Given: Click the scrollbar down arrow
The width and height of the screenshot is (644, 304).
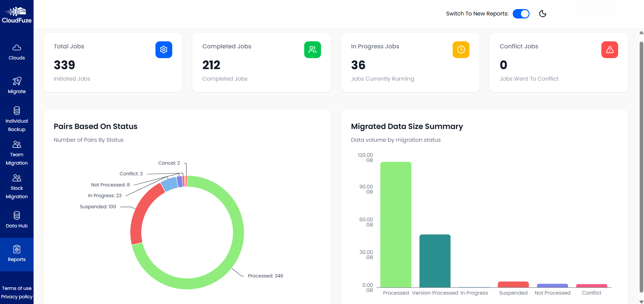Looking at the screenshot, I should (x=641, y=302).
